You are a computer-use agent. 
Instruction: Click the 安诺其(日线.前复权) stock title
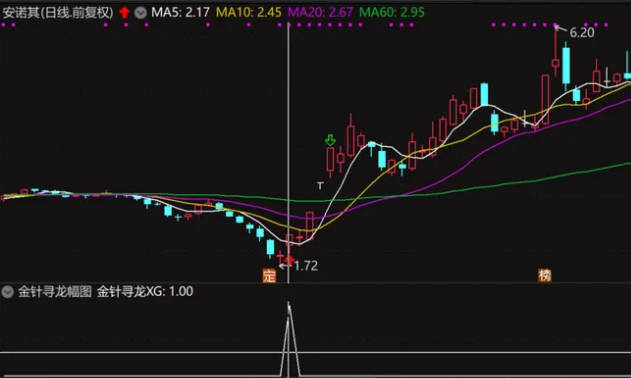tap(58, 12)
